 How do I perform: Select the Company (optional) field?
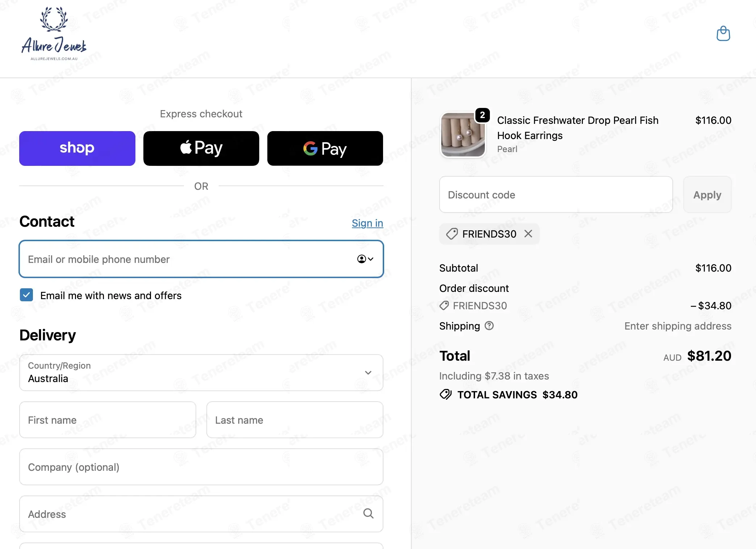coord(201,467)
